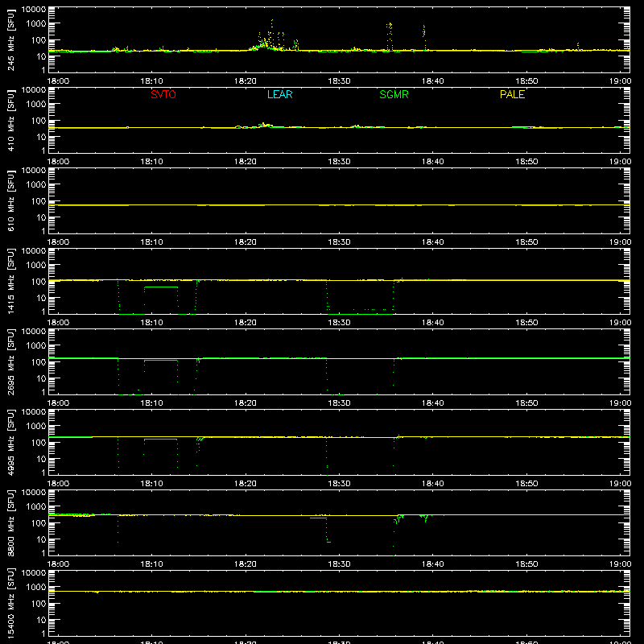Viewport: 644px width, 644px height.
Task: Click the green SGMR station label
Action: 394,94
